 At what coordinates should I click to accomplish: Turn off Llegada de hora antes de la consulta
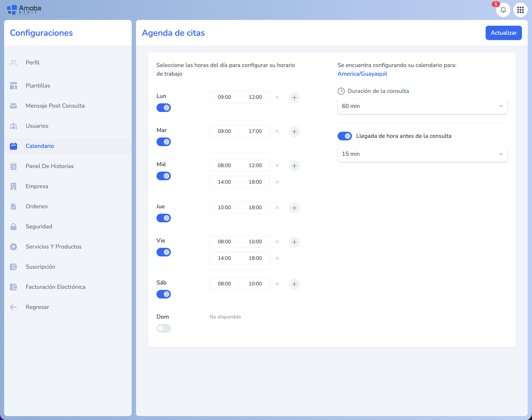345,136
